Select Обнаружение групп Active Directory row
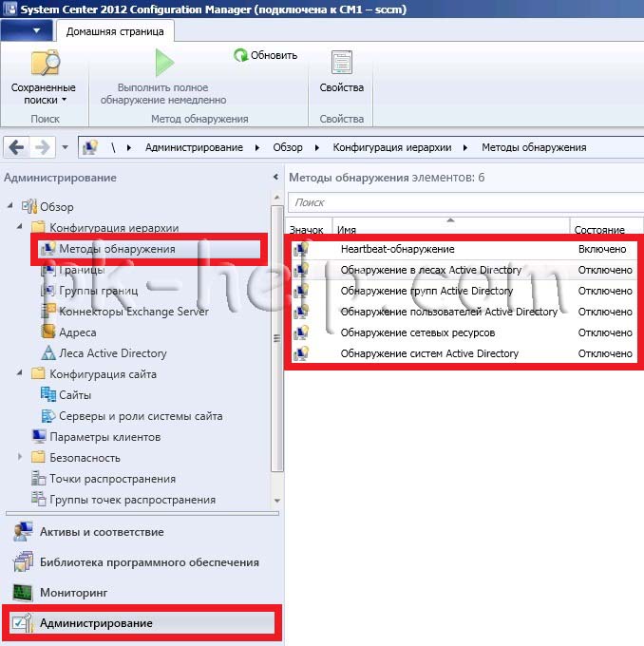Viewport: 644px width, 646px height. pos(464,291)
